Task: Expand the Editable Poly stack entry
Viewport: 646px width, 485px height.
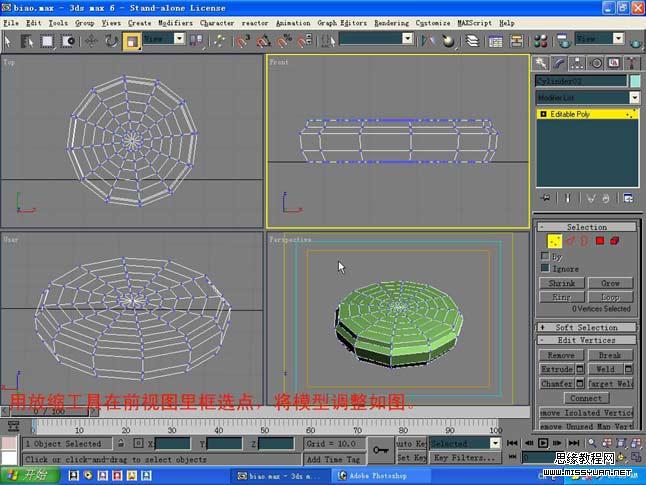Action: (543, 114)
